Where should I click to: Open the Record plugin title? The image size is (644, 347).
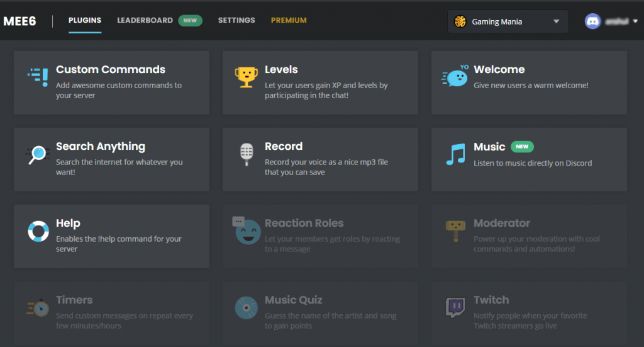(284, 146)
